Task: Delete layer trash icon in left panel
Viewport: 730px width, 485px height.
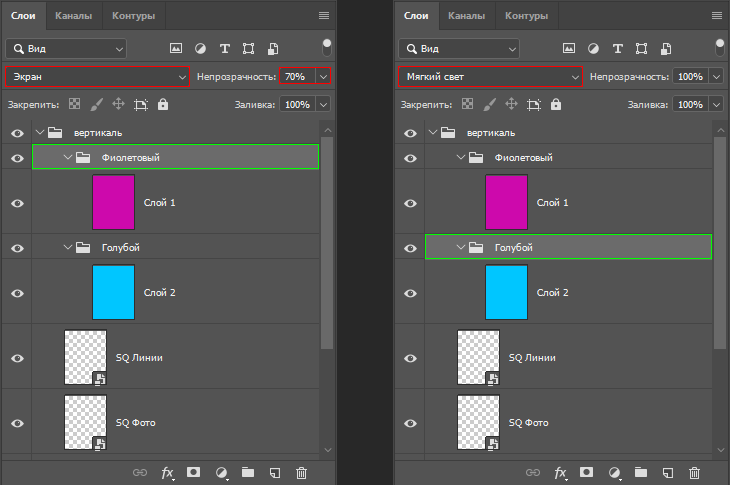Action: click(301, 473)
